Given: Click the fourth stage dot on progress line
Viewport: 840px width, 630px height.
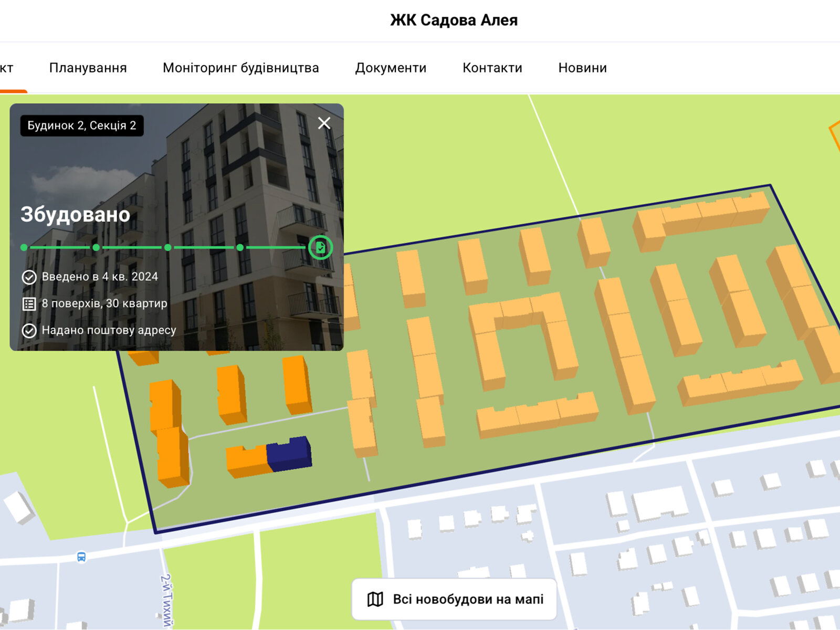Looking at the screenshot, I should [240, 247].
